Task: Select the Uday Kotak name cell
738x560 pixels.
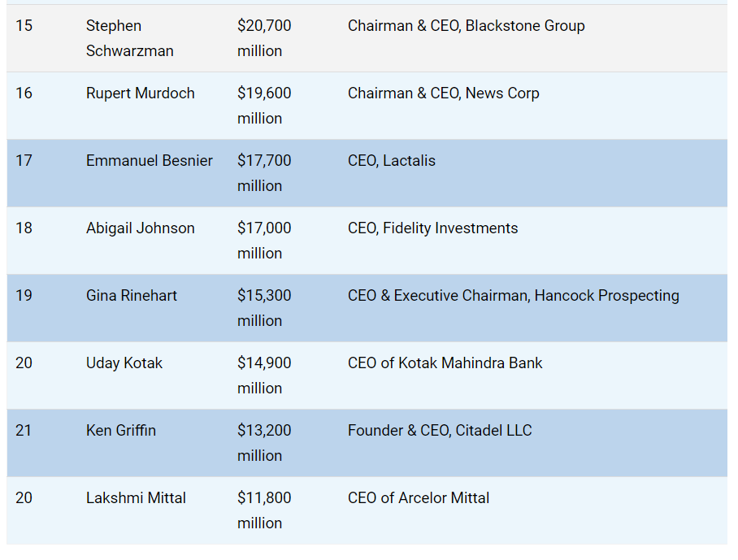Action: 124,363
